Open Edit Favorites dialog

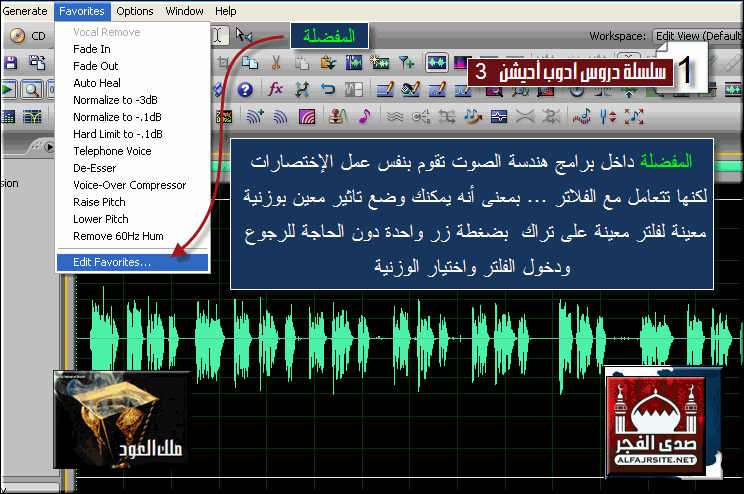click(132, 262)
